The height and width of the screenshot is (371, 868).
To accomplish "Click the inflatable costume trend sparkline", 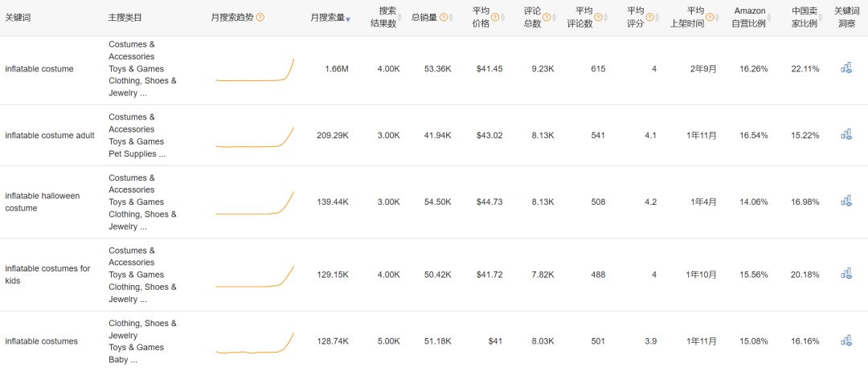I will [x=255, y=69].
